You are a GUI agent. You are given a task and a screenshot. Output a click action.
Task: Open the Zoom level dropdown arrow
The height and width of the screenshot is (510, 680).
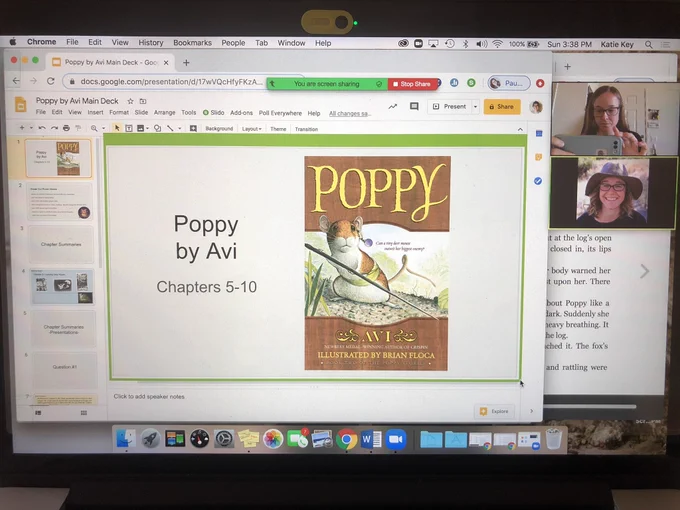103,128
